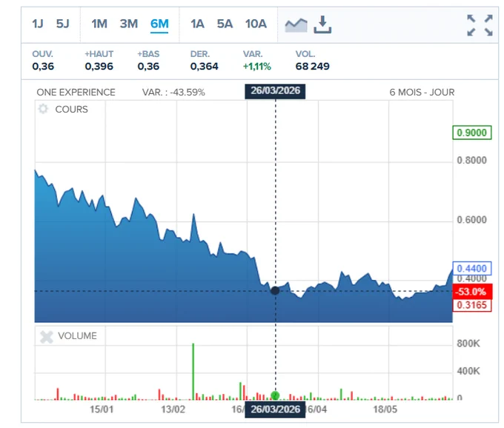This screenshot has width=504, height=428.
Task: Click the dark price marker dot on curve
Action: click(275, 291)
